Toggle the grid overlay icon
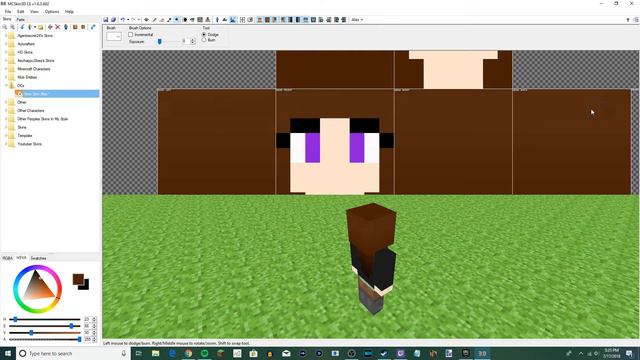640x360 pixels. coord(242,20)
